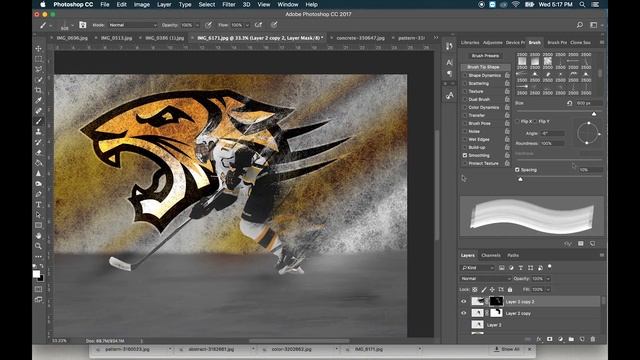The width and height of the screenshot is (640, 360).
Task: Open Opacity dropdown in options bar
Action: [x=197, y=25]
